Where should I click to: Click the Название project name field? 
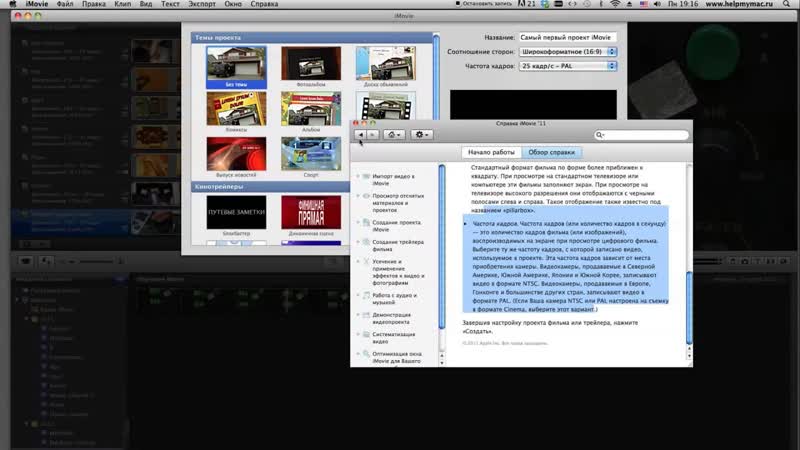click(567, 37)
